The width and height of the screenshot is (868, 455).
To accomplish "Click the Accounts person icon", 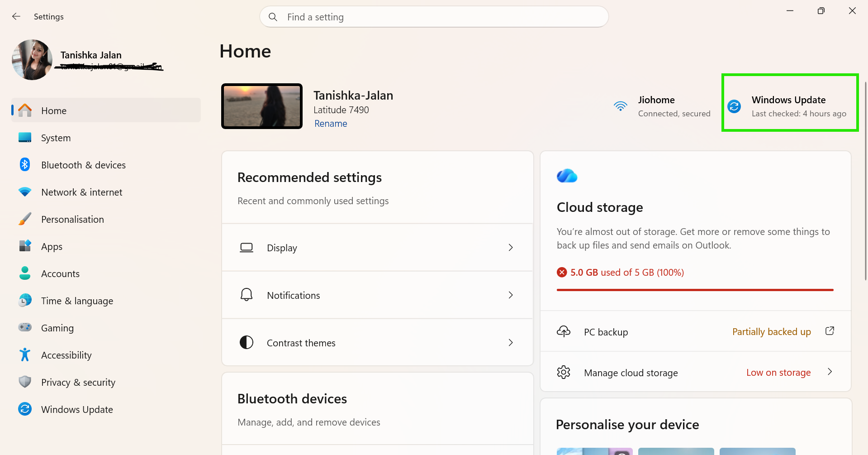I will coord(25,273).
